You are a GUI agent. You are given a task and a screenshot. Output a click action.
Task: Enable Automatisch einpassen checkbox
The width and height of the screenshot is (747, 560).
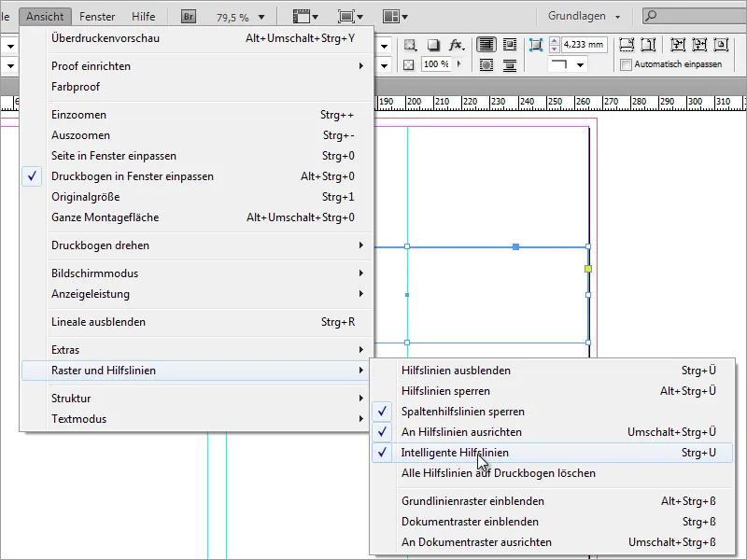click(x=626, y=64)
